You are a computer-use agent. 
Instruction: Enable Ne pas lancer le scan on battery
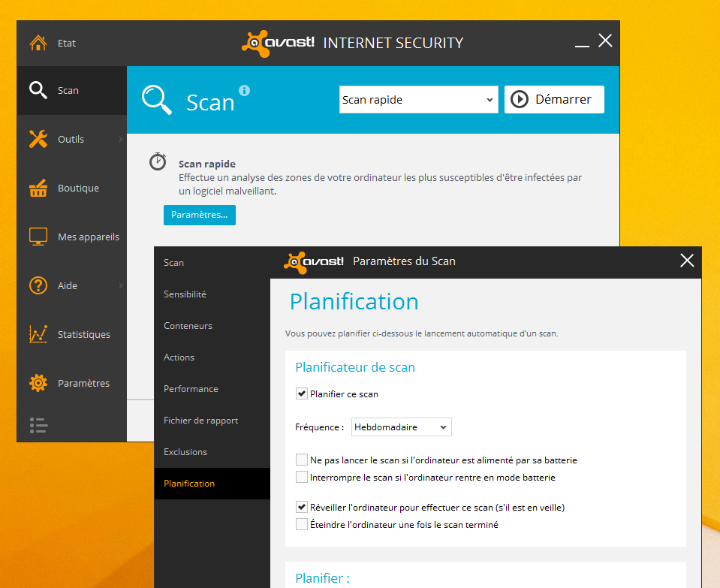[302, 460]
